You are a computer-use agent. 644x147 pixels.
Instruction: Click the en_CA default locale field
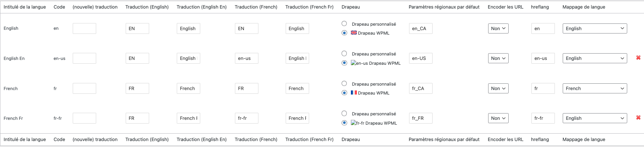coord(421,28)
